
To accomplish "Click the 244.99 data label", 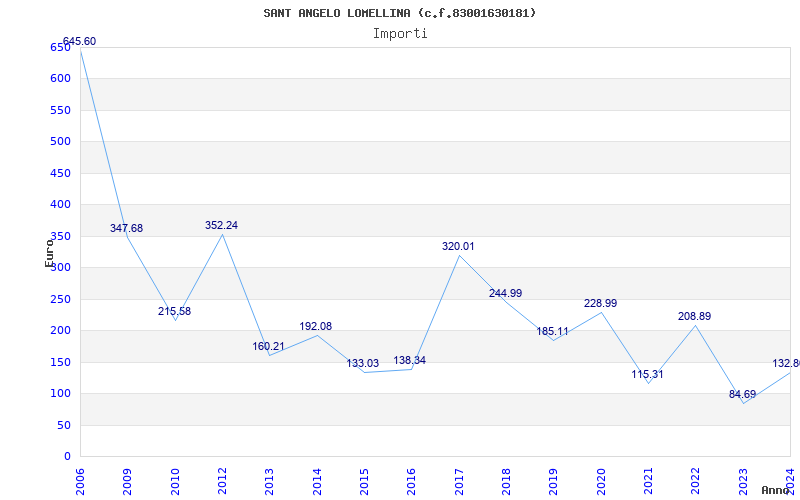I will [506, 293].
